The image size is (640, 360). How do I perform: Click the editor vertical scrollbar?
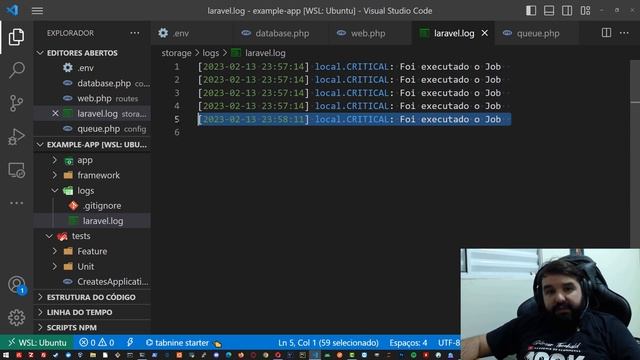point(635,155)
